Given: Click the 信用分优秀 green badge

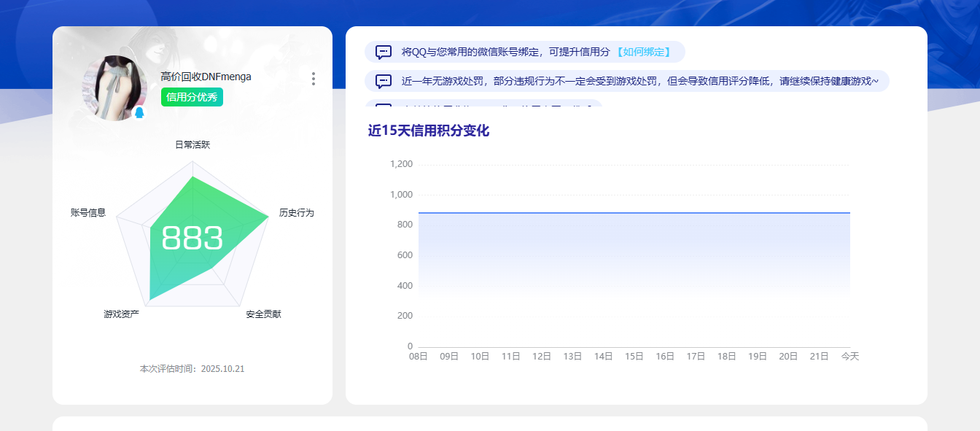Looking at the screenshot, I should [192, 97].
